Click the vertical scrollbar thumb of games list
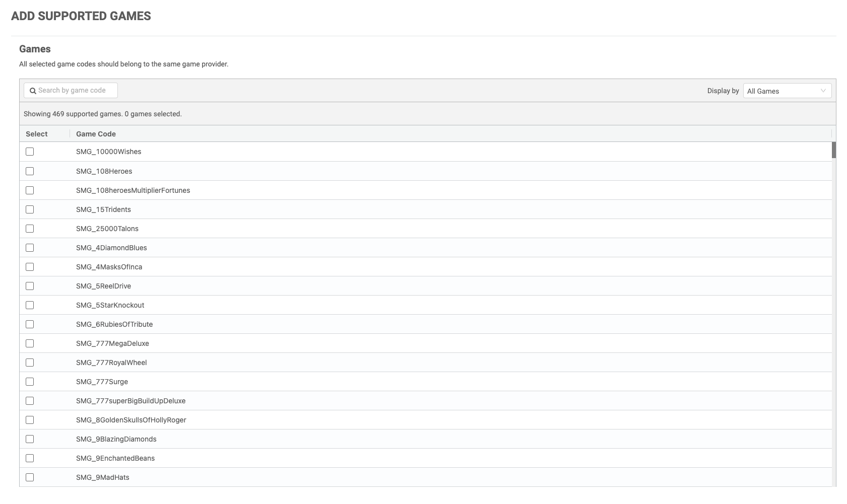The image size is (847, 504). (834, 150)
